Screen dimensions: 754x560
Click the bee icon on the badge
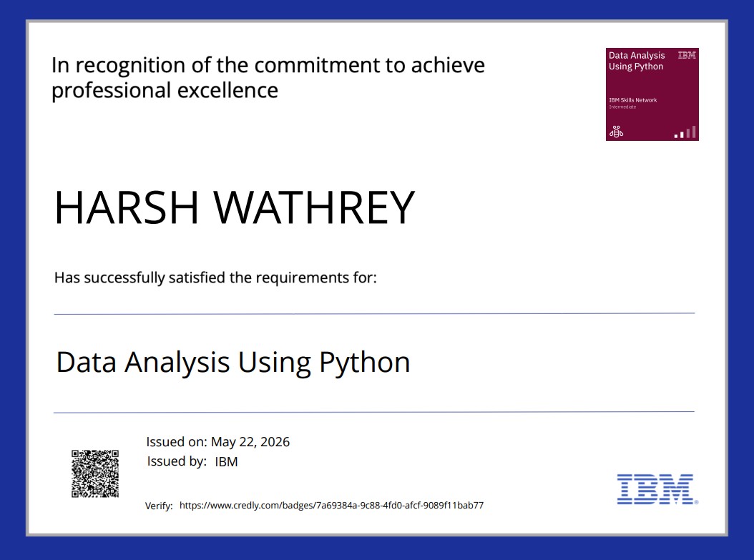pos(617,131)
